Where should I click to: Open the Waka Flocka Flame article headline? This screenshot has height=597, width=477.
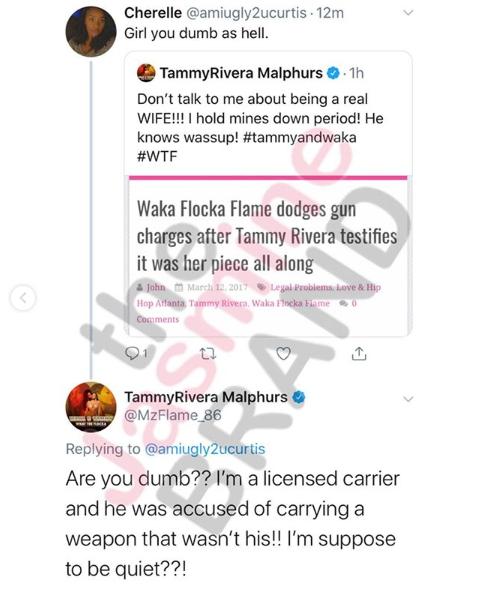[267, 236]
